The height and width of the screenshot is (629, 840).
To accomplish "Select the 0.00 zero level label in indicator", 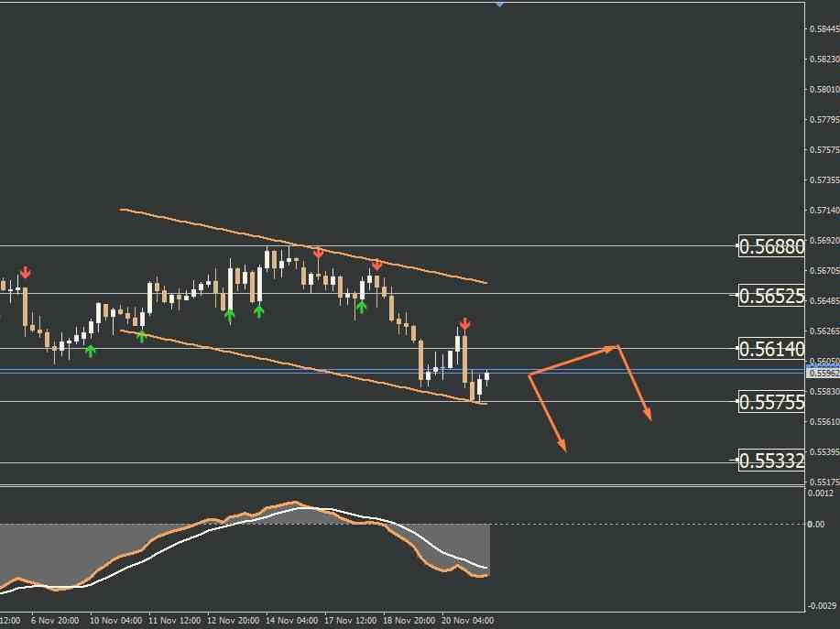I will point(816,524).
